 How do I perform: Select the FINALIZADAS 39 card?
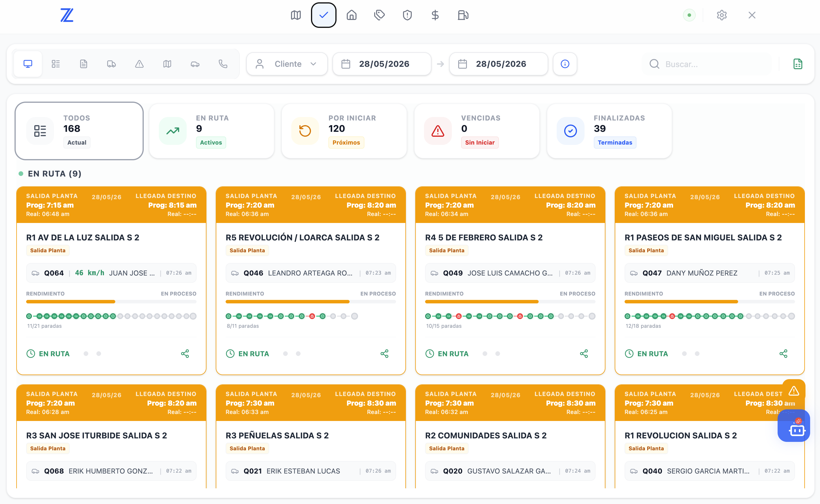609,131
